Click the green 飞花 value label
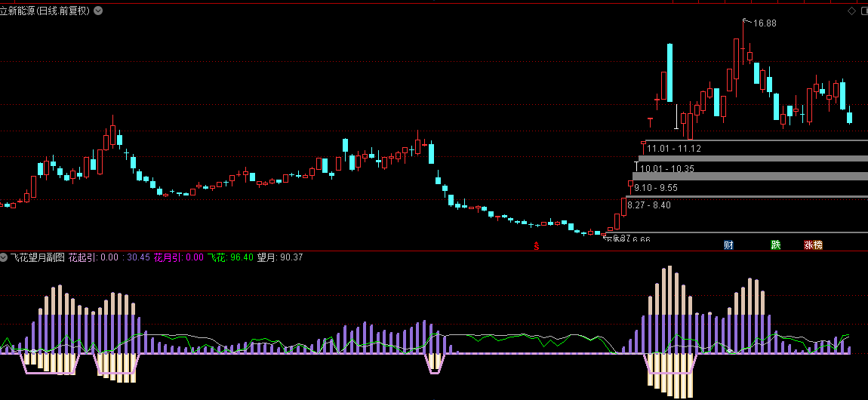 (x=230, y=257)
